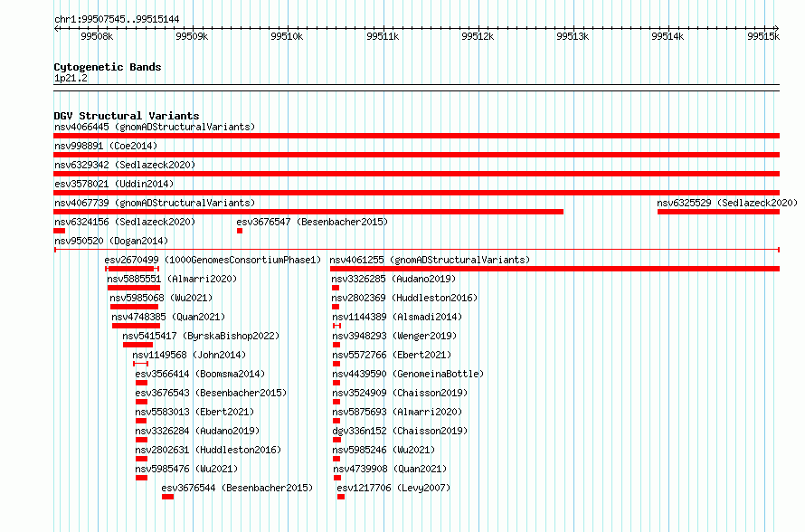This screenshot has height=532, width=805.
Task: Click nsv5985068 (Wu2021) label
Action: click(x=161, y=298)
